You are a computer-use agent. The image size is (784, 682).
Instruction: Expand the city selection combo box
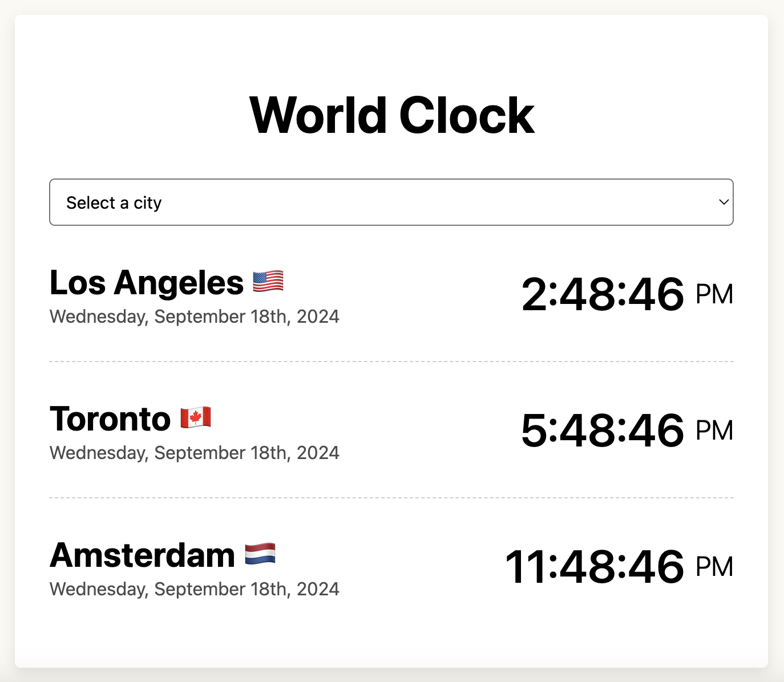pyautogui.click(x=391, y=202)
